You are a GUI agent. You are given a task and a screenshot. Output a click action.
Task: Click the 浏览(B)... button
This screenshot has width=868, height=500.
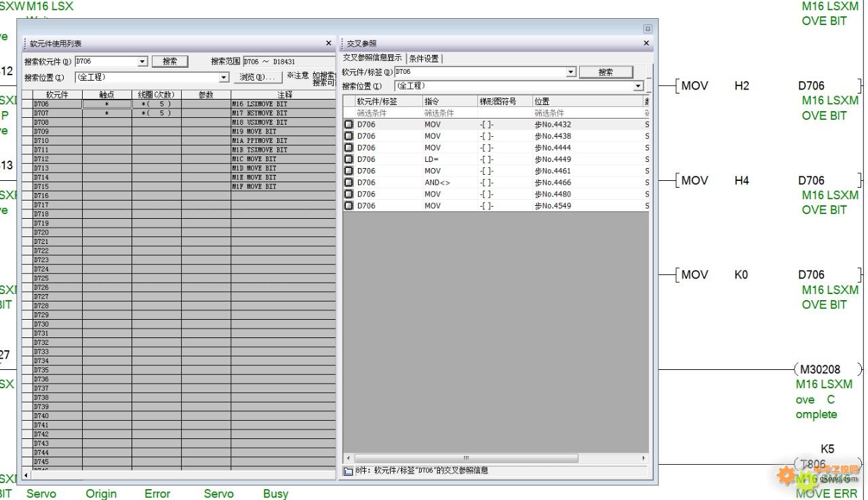pos(258,77)
